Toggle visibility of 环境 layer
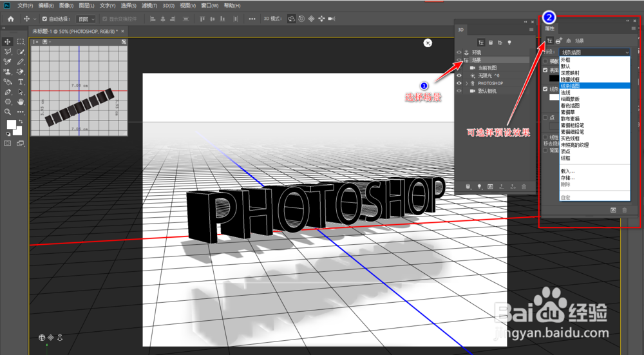The width and height of the screenshot is (644, 355). 459,53
